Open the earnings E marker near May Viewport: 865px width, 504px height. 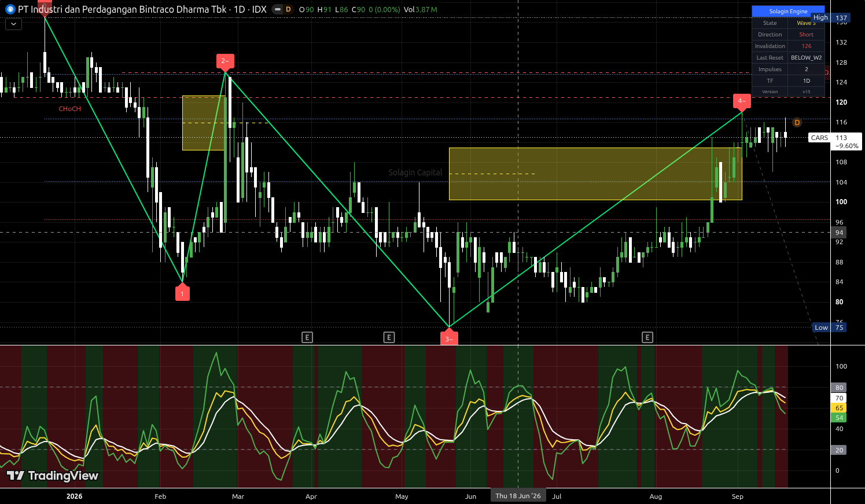point(389,337)
